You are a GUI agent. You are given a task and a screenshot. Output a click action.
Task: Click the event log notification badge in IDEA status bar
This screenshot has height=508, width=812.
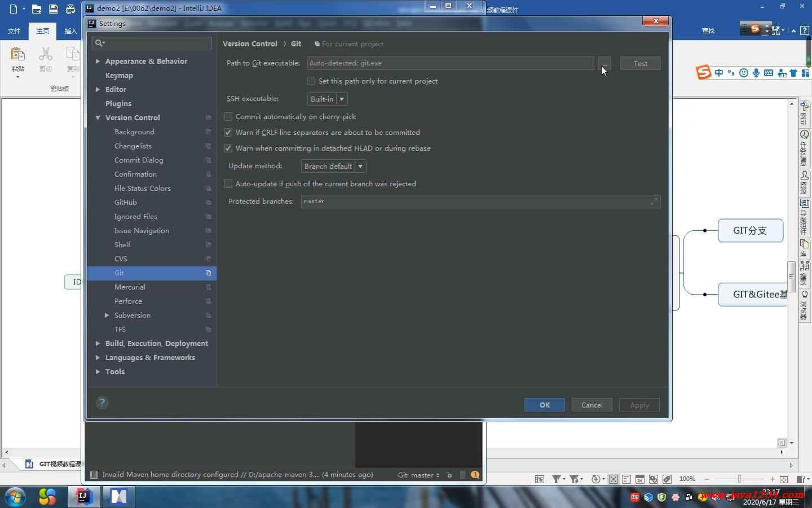(475, 475)
